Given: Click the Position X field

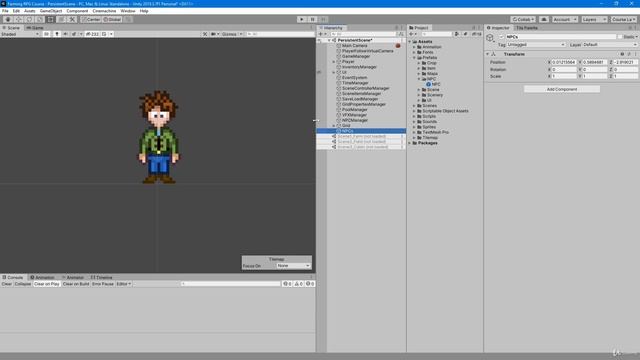Looking at the screenshot, I should (x=564, y=62).
